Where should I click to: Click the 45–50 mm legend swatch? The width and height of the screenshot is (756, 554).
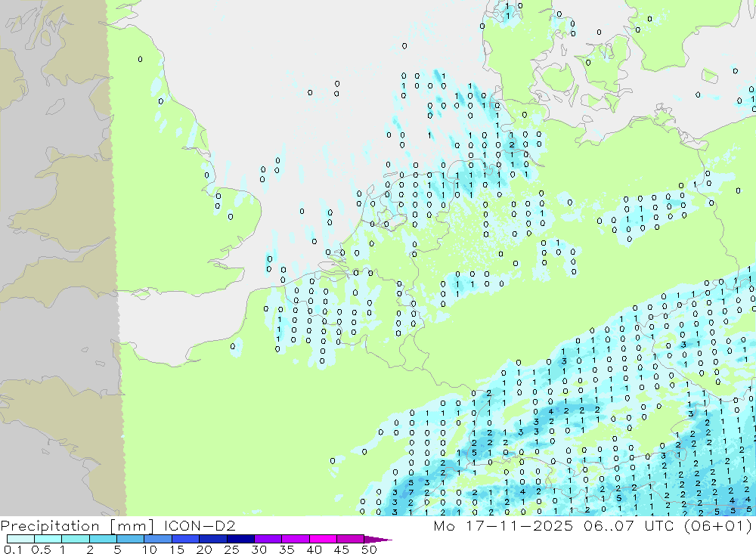point(351,539)
